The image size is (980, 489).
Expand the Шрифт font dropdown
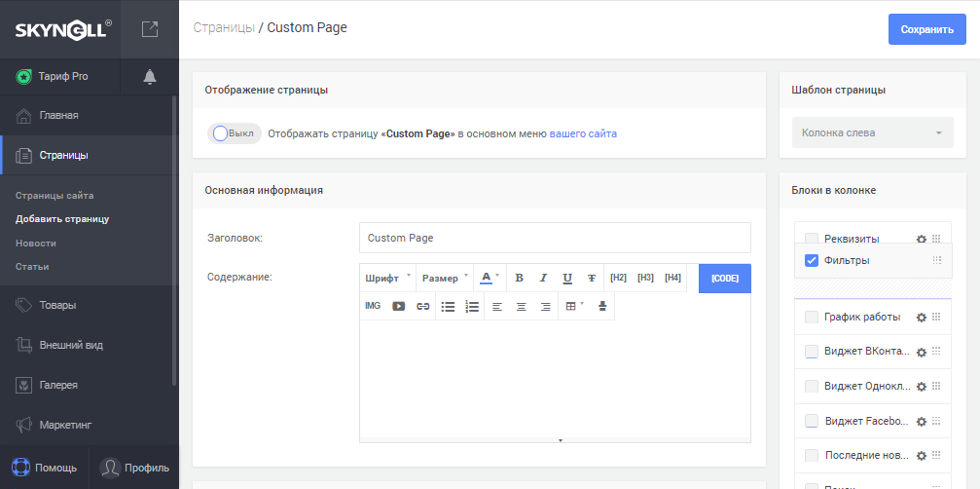[x=387, y=279]
